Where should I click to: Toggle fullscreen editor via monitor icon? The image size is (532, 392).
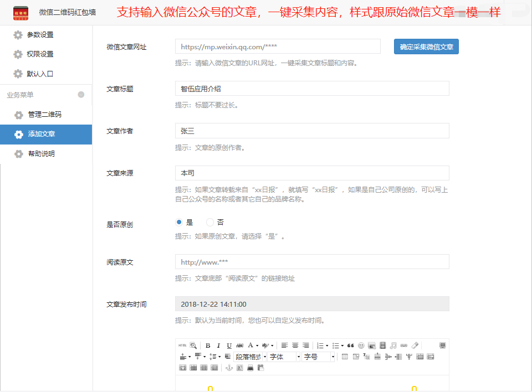coord(442,345)
